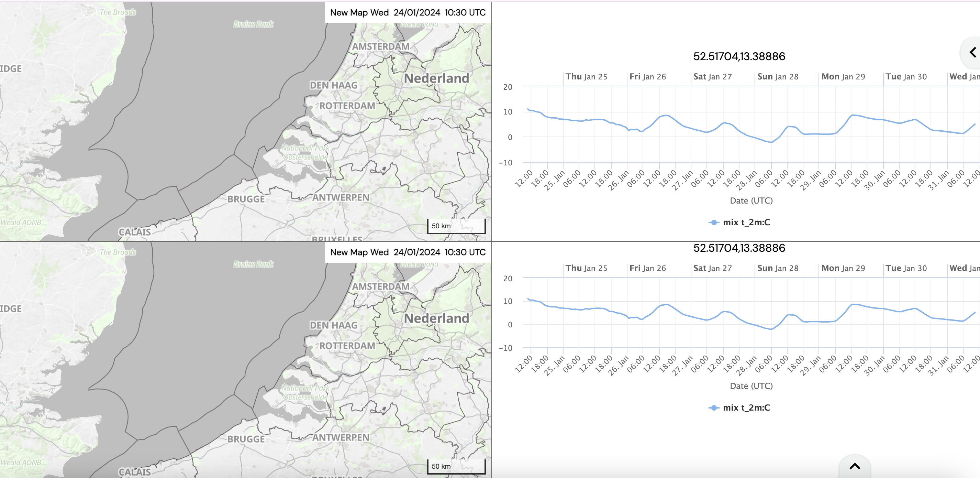Click Fri Jan 26 header in bottom chart
This screenshot has height=478, width=980.
tap(647, 268)
